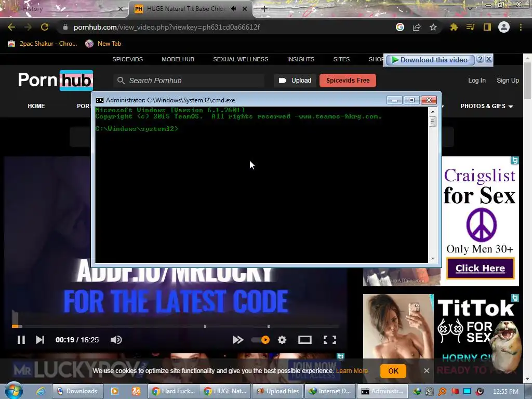Click the cmd window scrollbar thumb
532x399 pixels.
tap(432, 121)
